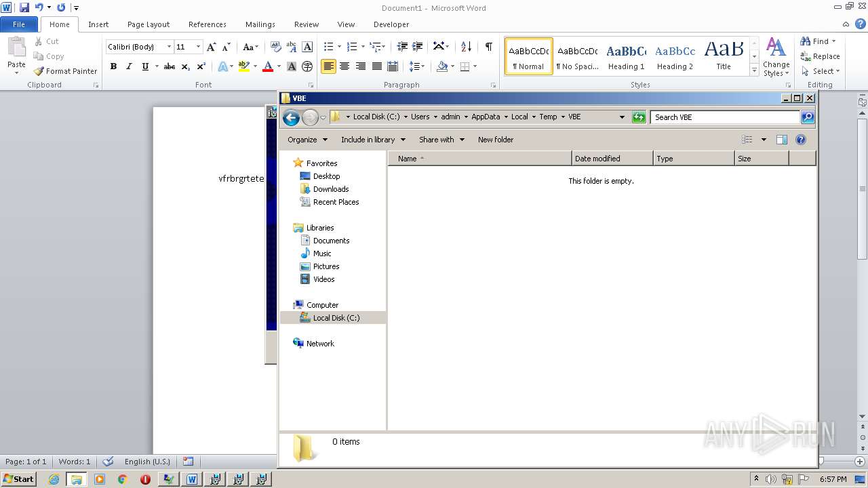This screenshot has width=868, height=488.
Task: Click Explorer Back navigation button
Action: [x=291, y=117]
